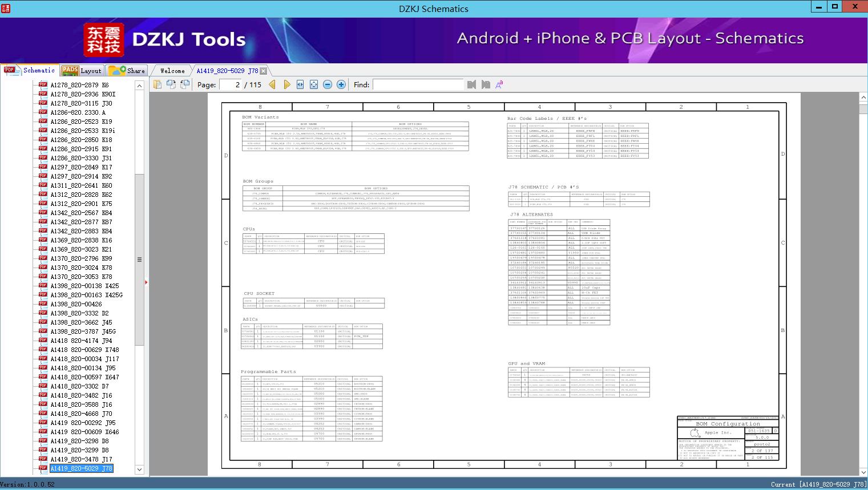Click PDF icon of A1418_820-4668 J70
Image resolution: width=868 pixels, height=490 pixels.
click(x=43, y=414)
